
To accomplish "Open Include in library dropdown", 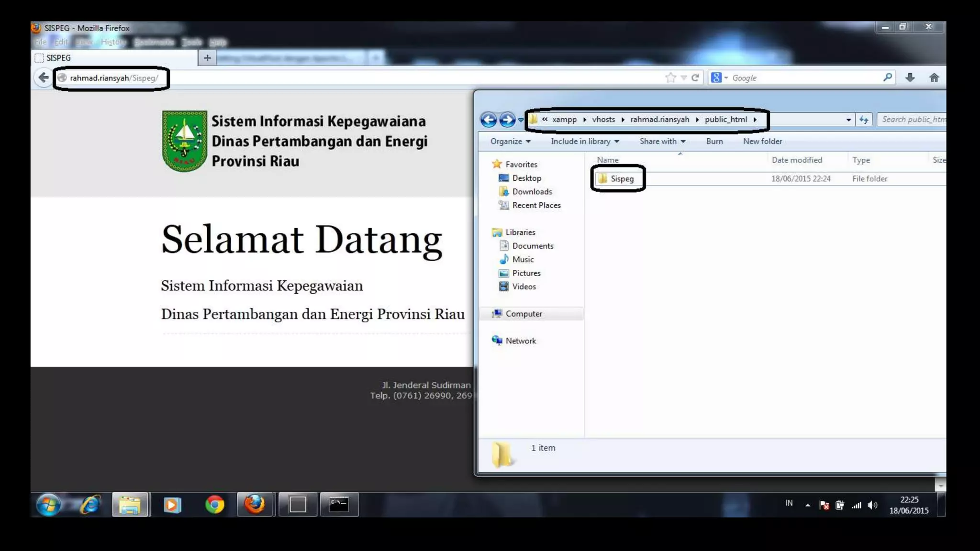I will click(x=585, y=141).
